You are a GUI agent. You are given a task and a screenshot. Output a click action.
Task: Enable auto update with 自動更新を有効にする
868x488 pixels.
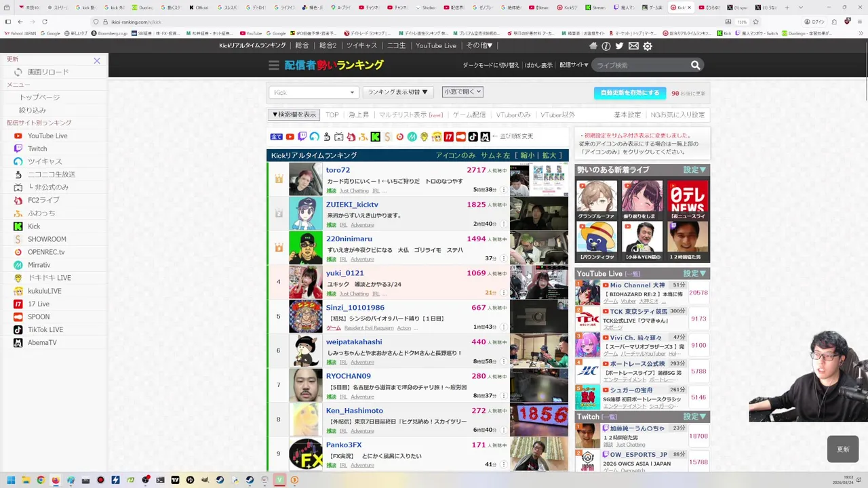click(630, 93)
